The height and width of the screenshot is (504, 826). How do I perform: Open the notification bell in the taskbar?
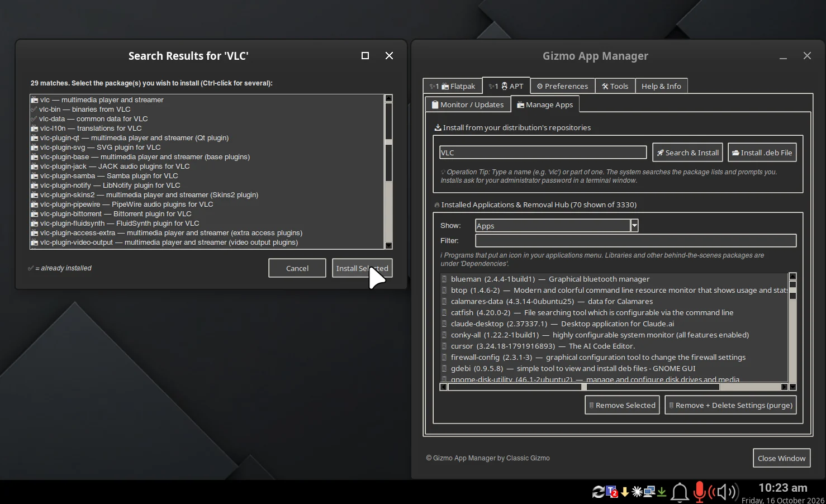click(x=680, y=492)
